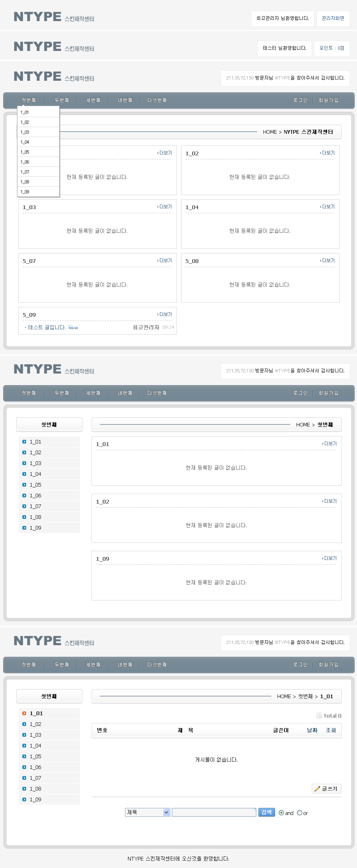Click the top NTYPE 스킨제작센터 logo
The width and height of the screenshot is (357, 868).
tap(54, 17)
